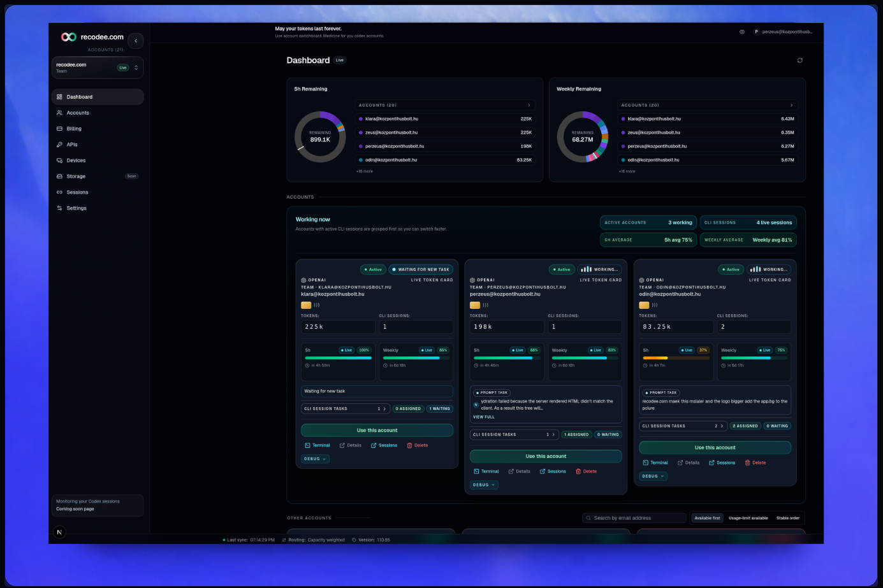Expand DEBUG on odin's card
The width and height of the screenshot is (883, 588).
(653, 476)
